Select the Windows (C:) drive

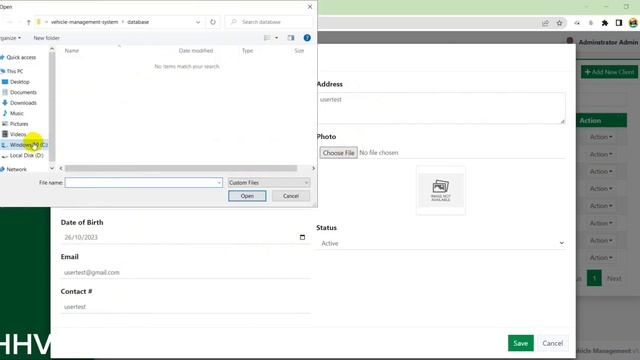[24, 145]
